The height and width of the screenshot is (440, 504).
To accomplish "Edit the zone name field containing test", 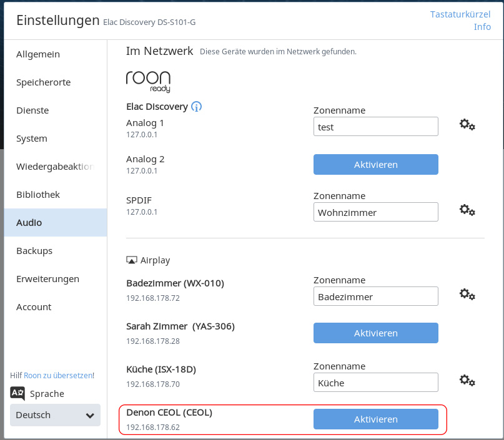I will coord(376,127).
